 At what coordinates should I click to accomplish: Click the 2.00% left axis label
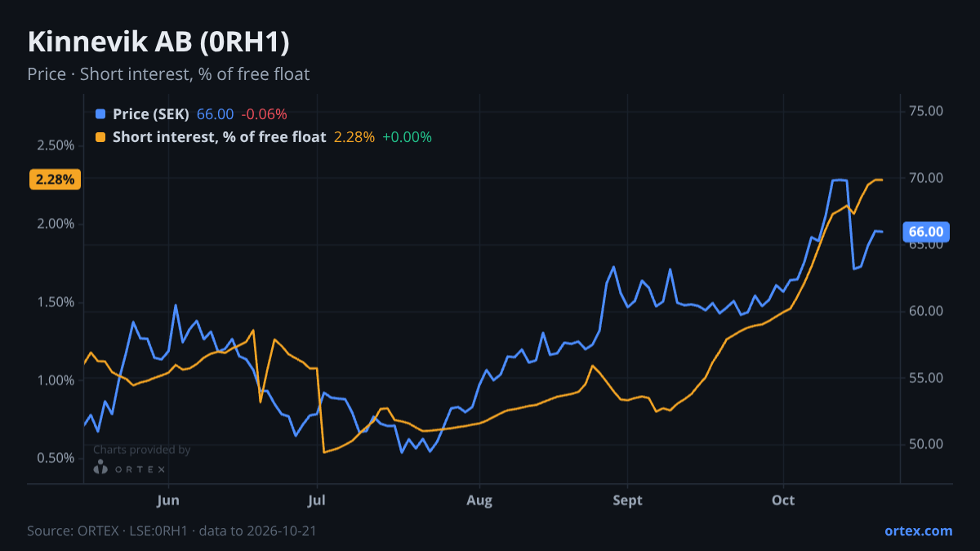[56, 224]
